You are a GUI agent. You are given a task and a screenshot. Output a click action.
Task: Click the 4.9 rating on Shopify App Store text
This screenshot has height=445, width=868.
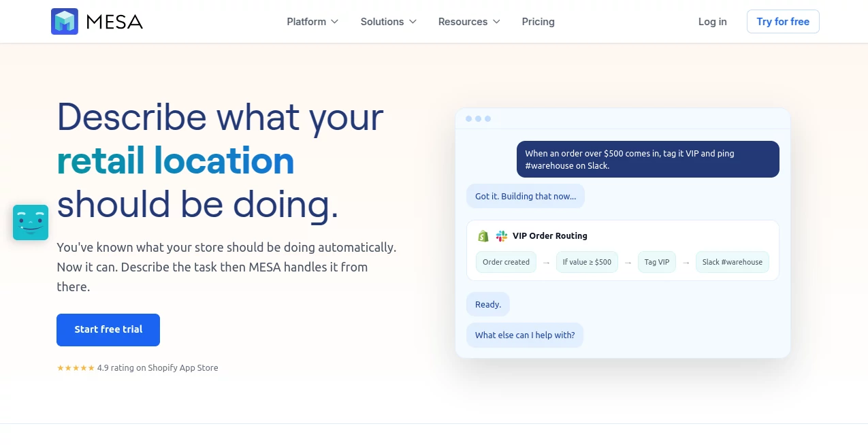pos(157,368)
